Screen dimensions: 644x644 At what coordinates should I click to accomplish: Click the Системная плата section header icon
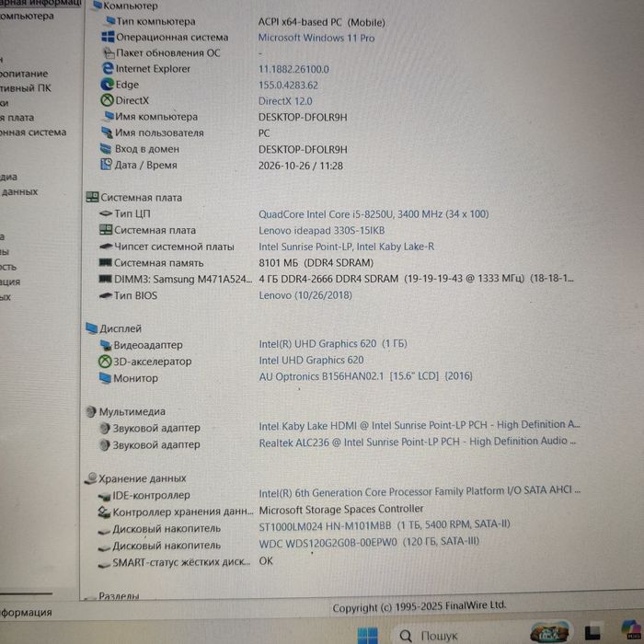pyautogui.click(x=92, y=197)
